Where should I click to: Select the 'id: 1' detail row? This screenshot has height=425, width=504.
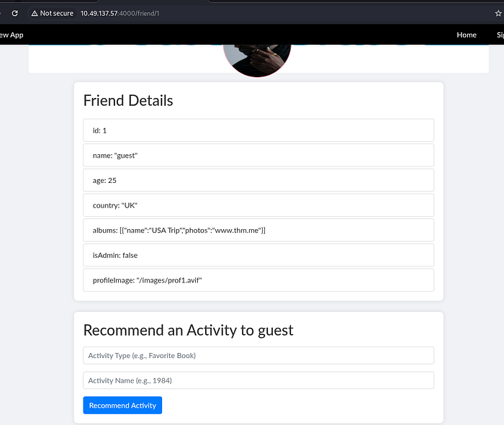coord(258,130)
